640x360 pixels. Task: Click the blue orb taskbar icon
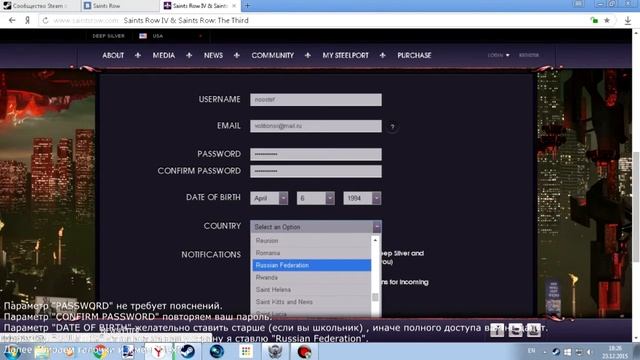[217, 351]
